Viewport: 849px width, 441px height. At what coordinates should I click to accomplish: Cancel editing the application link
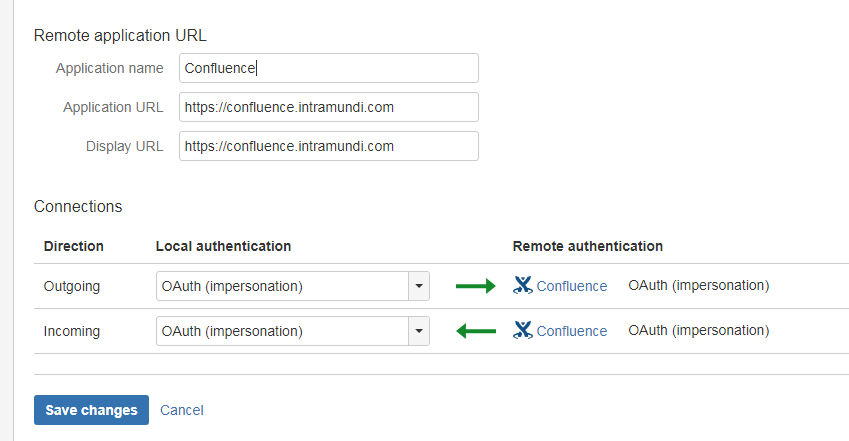pos(181,410)
